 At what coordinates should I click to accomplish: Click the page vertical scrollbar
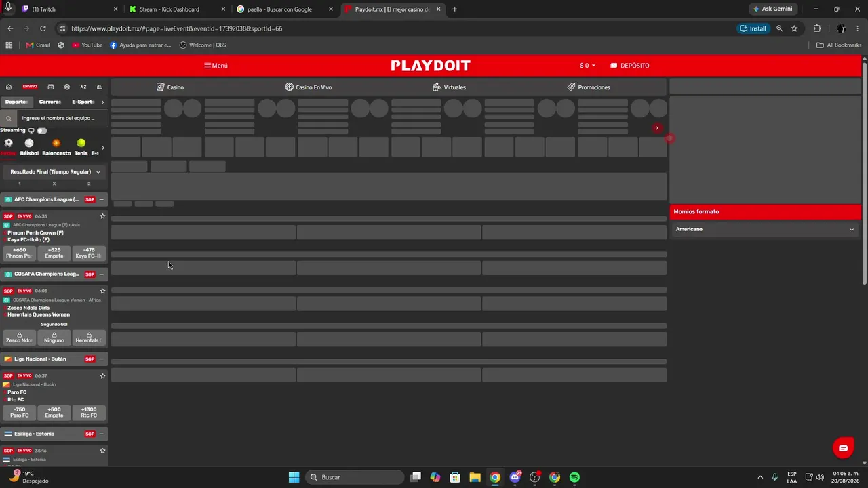click(865, 173)
